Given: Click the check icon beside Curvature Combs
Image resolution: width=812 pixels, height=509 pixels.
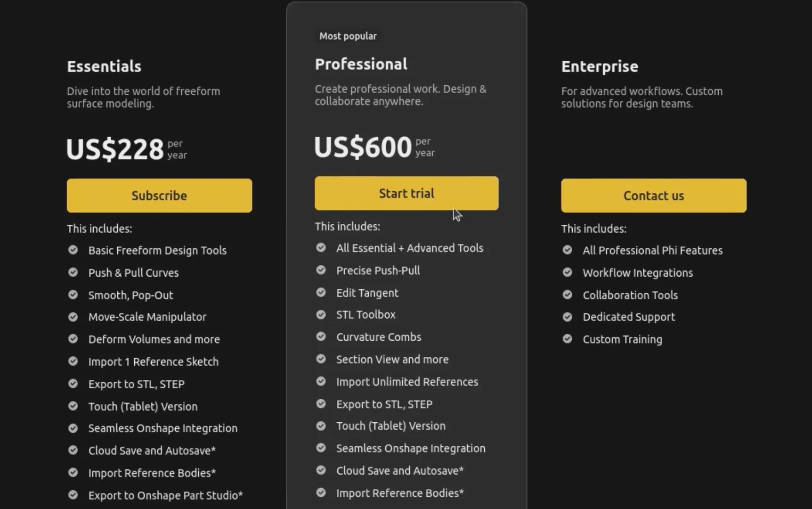Looking at the screenshot, I should (321, 337).
